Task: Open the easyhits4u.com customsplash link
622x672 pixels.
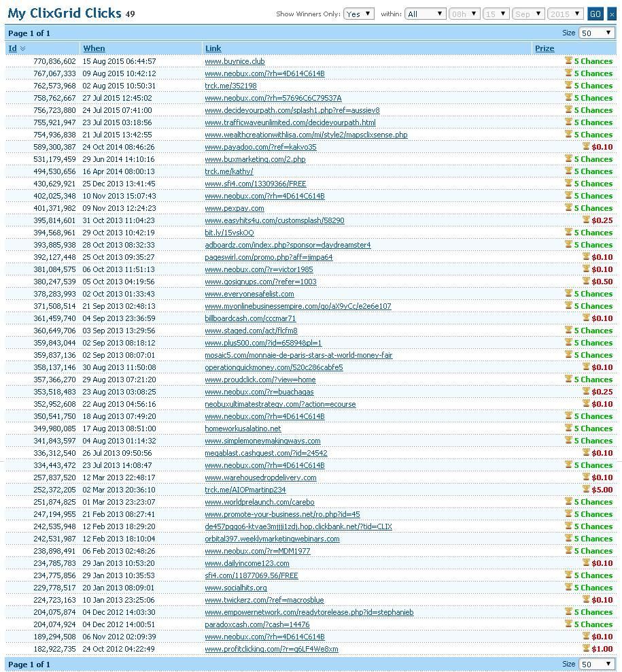Action: coord(275,220)
